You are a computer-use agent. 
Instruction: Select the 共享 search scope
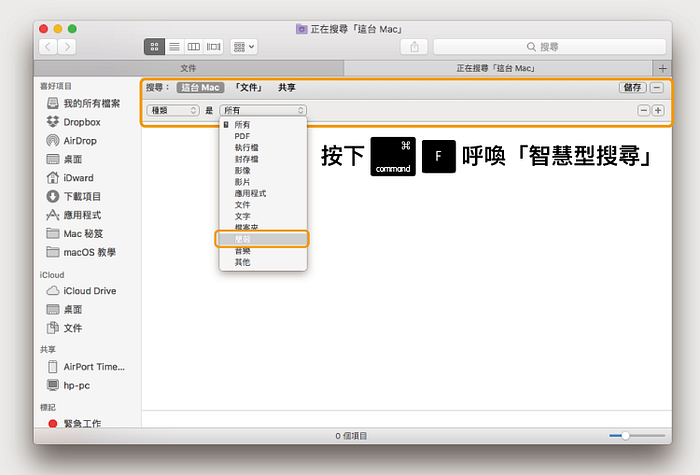(x=287, y=88)
